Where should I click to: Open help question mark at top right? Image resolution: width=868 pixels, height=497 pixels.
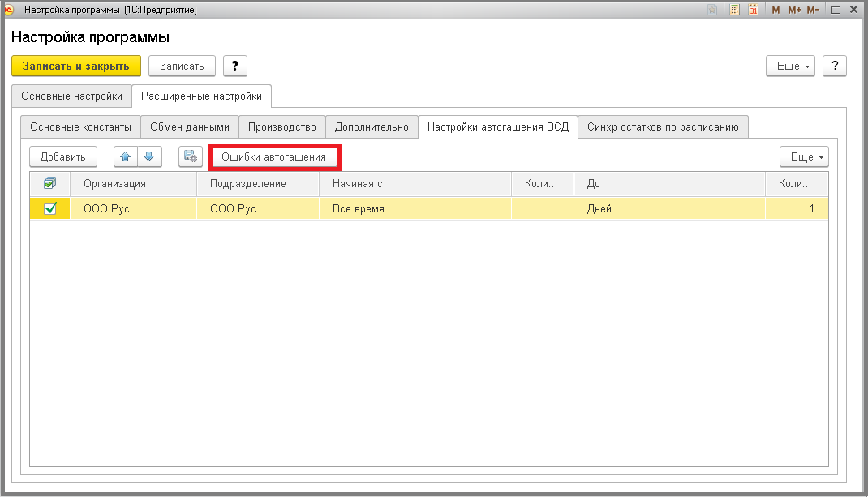point(835,66)
